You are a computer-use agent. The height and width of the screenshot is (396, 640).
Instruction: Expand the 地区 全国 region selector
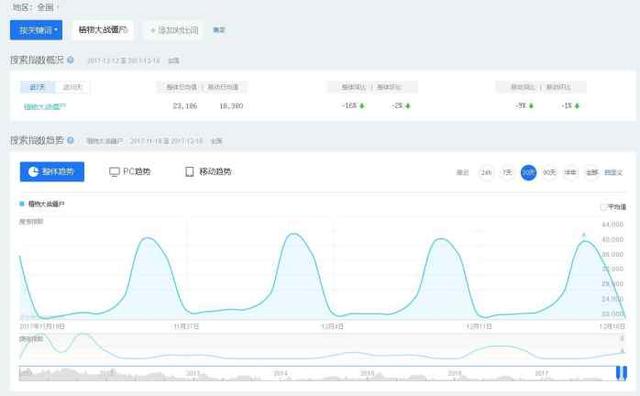click(x=35, y=7)
